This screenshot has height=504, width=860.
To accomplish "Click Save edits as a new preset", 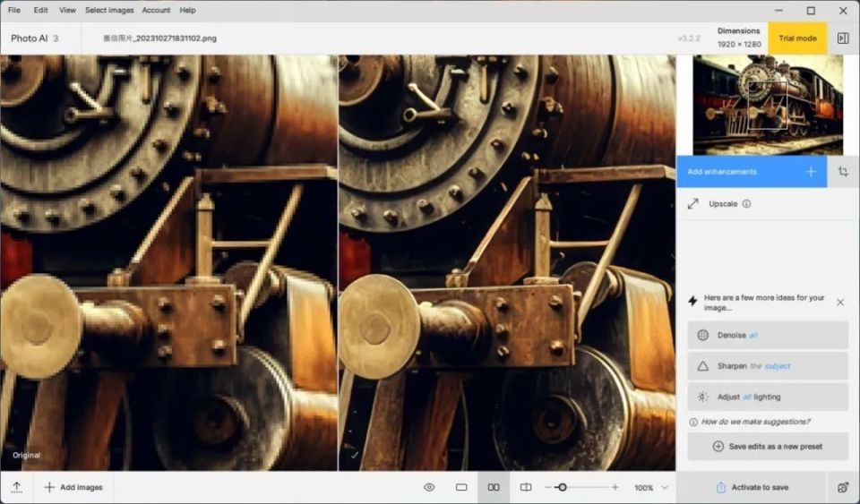I will click(768, 446).
